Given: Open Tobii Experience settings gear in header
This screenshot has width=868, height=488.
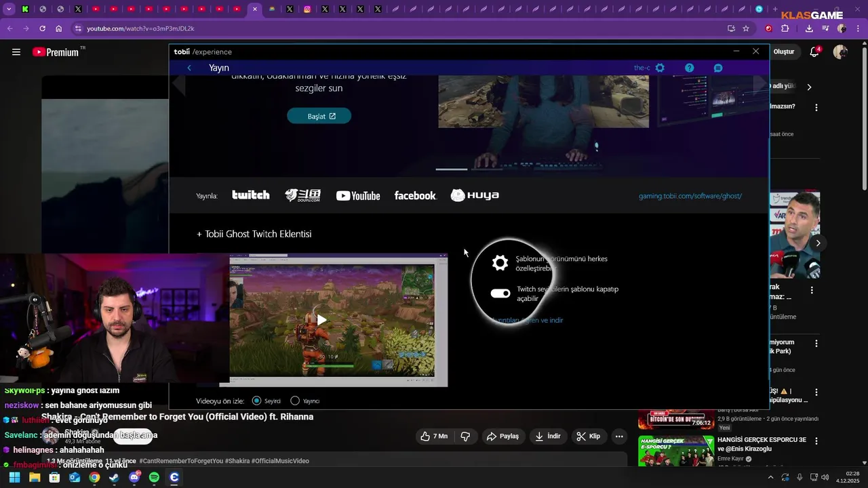Looking at the screenshot, I should click(x=660, y=68).
